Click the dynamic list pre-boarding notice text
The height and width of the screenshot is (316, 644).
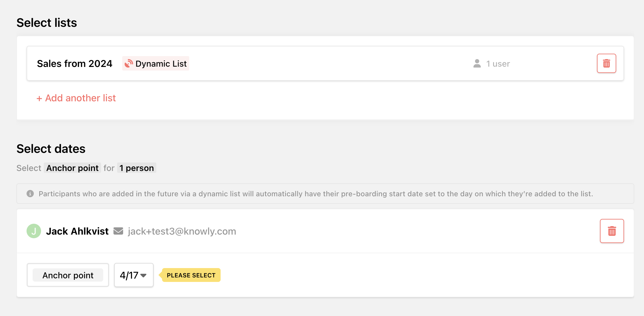point(316,194)
